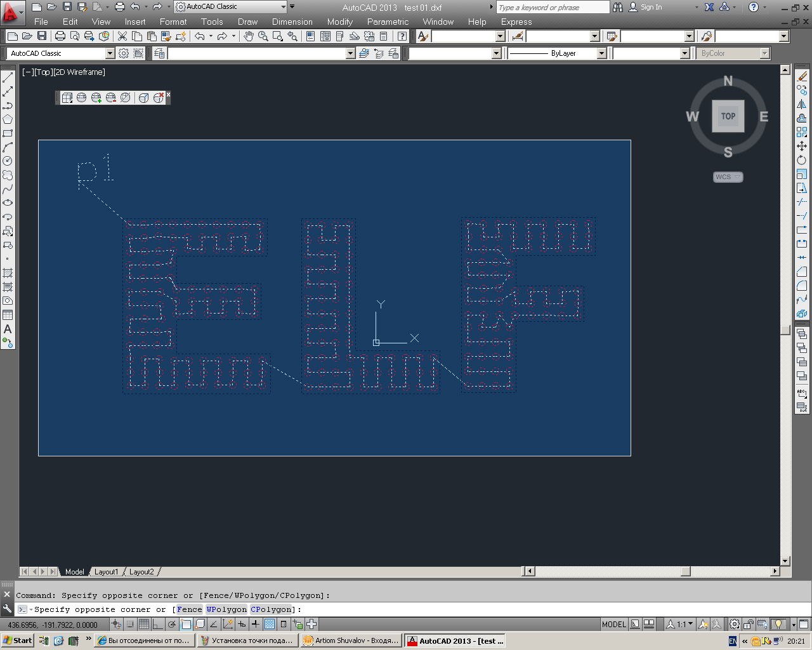This screenshot has width=812, height=650.
Task: Choose the CPolygon option in the command line
Action: (x=271, y=609)
